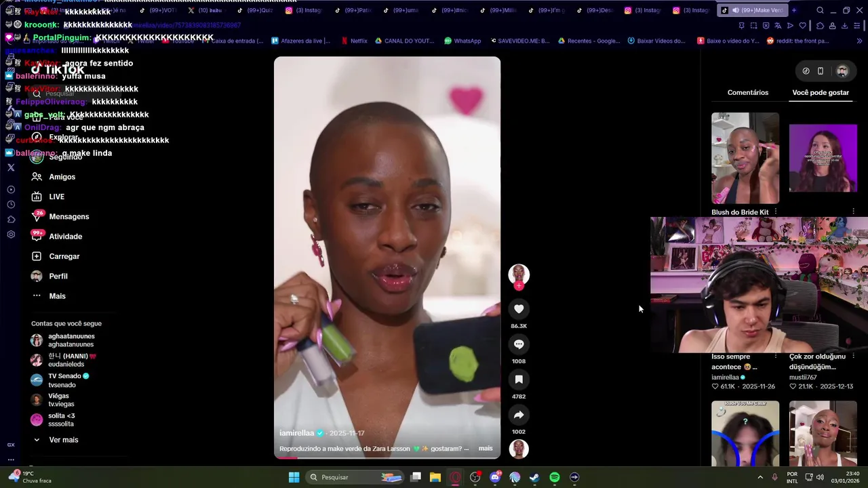The image size is (868, 488).
Task: Open followed account aghaatanuunes
Action: 62,340
